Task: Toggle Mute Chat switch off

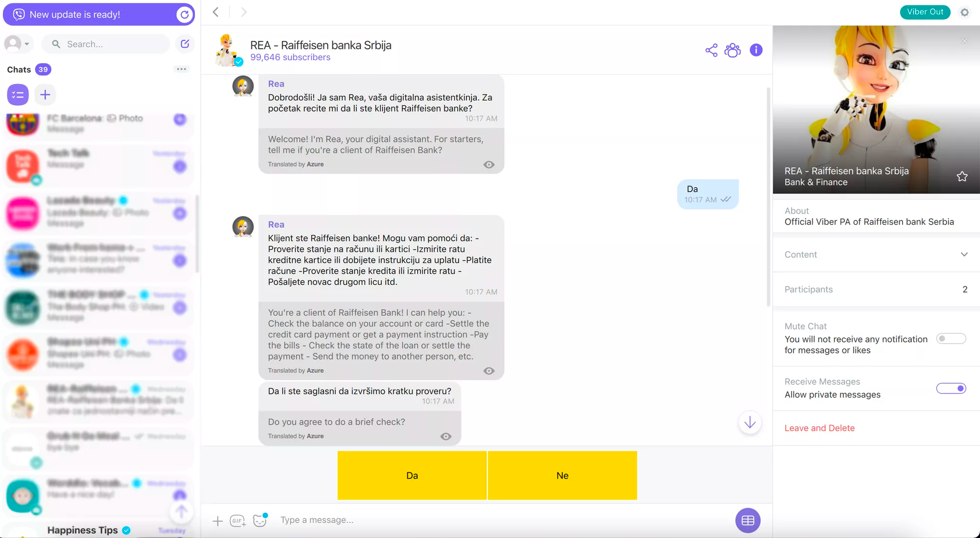Action: point(950,338)
